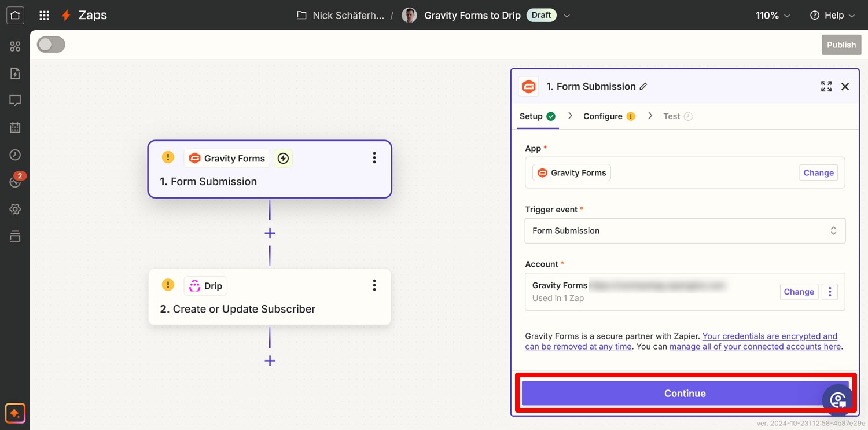Select the Form Submission trigger card

[x=270, y=170]
